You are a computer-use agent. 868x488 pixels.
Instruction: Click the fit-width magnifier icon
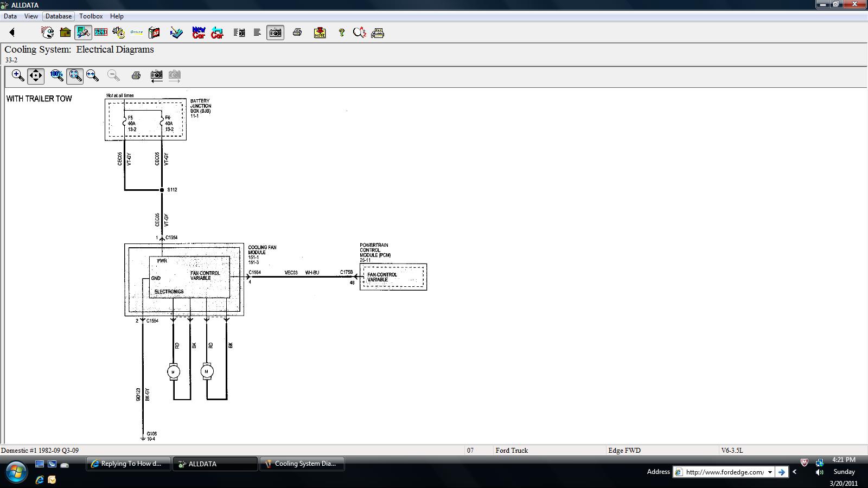(92, 75)
